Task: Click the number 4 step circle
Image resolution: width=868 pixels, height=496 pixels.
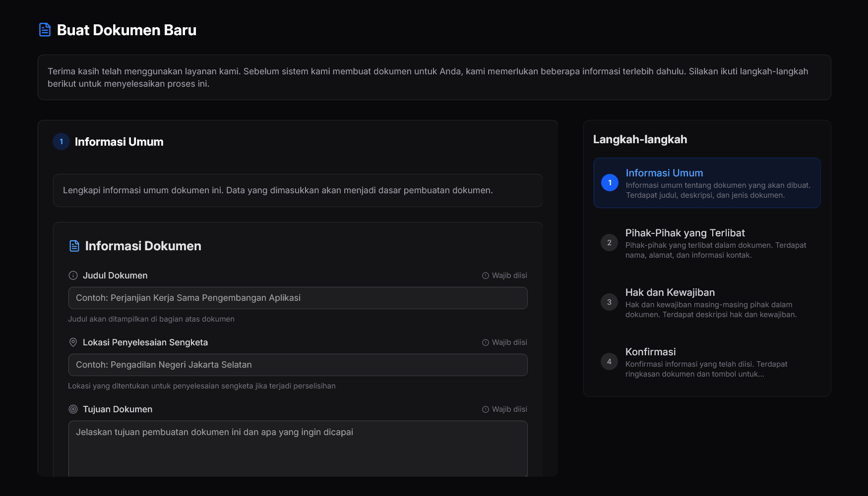Action: point(609,362)
